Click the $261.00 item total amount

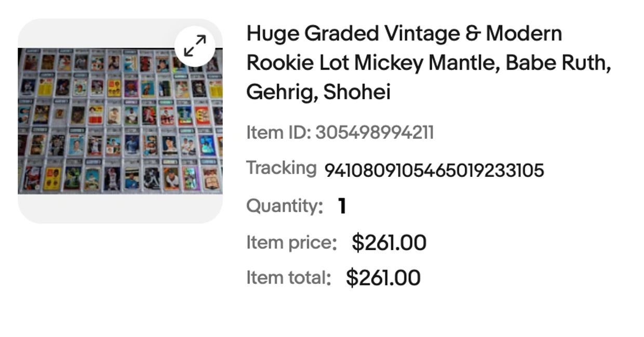383,278
